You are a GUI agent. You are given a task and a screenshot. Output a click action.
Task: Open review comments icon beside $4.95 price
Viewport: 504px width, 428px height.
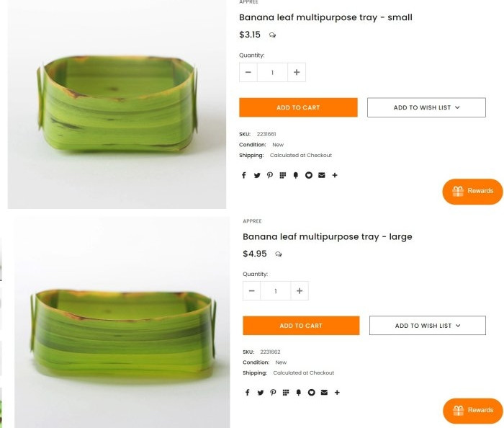pyautogui.click(x=279, y=254)
